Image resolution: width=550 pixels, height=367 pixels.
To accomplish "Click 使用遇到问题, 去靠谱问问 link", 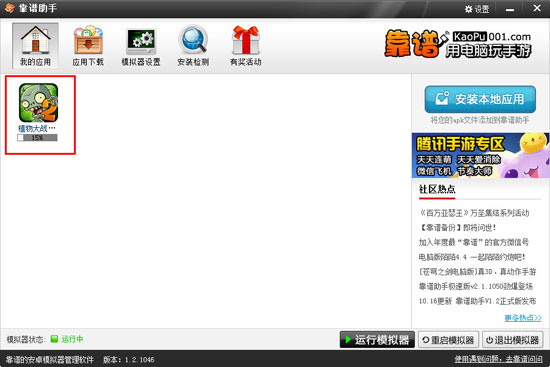I will coord(498,359).
